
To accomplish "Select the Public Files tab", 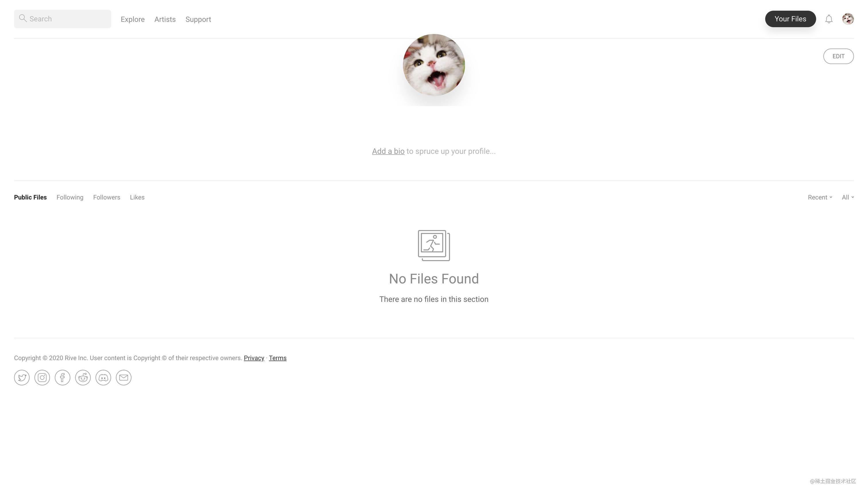I will click(30, 197).
